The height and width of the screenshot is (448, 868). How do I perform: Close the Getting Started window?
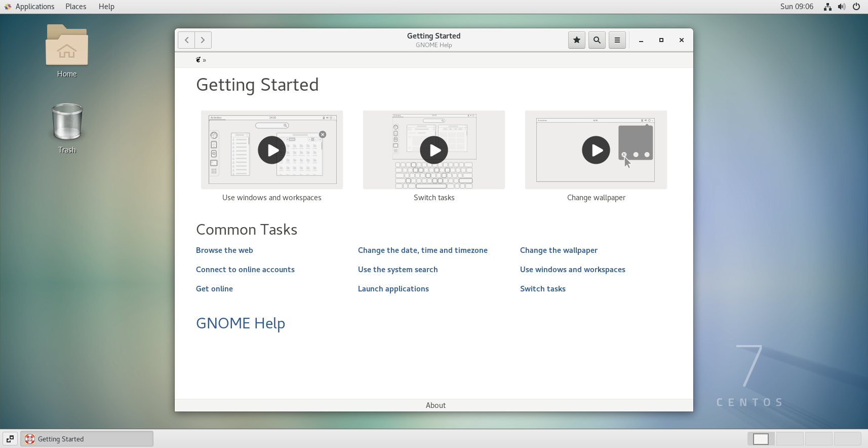[x=682, y=40]
